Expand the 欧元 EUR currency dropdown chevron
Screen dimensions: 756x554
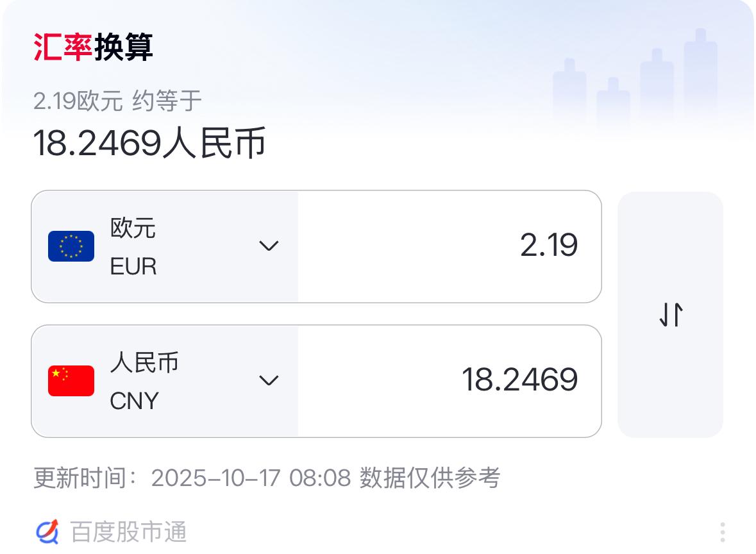click(268, 246)
